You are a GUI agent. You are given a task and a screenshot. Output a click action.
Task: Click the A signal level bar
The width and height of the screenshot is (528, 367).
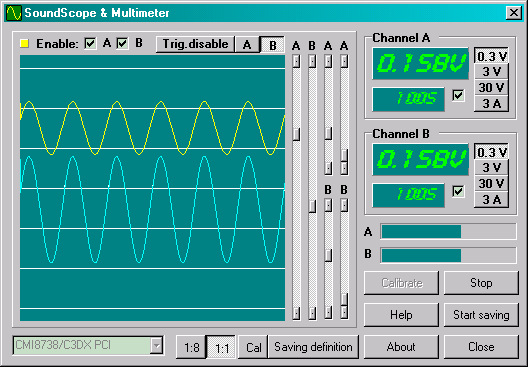click(x=448, y=232)
